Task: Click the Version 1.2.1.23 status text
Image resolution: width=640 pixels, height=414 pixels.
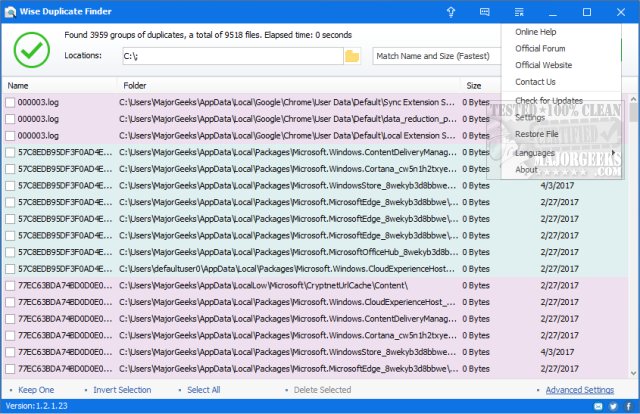Action: pos(36,406)
